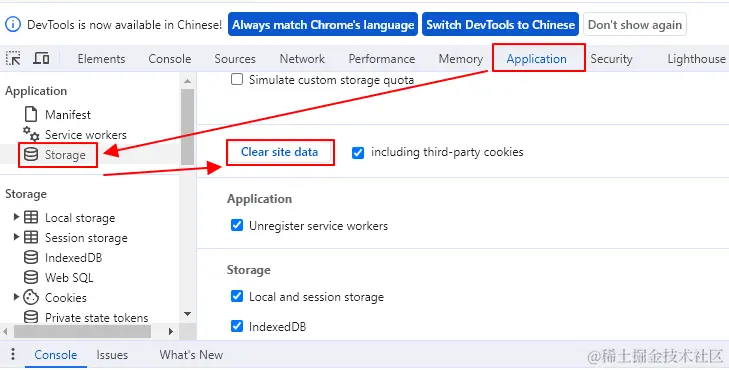729x370 pixels.
Task: Select the Web SQL database icon
Action: (x=31, y=278)
